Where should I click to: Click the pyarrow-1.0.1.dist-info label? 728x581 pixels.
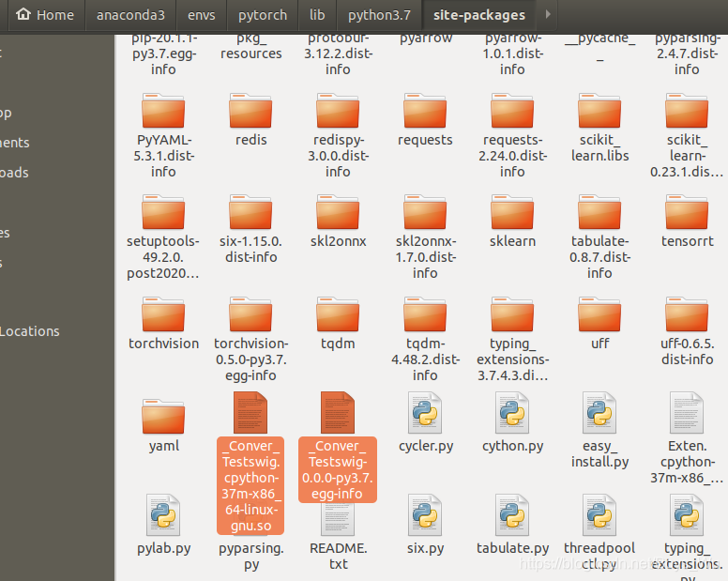[x=512, y=54]
